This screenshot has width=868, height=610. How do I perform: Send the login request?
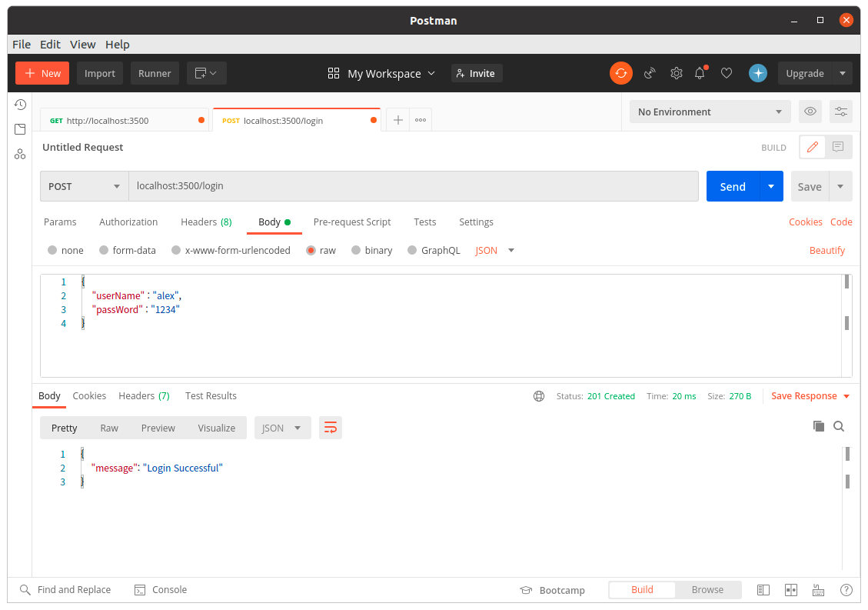(732, 186)
